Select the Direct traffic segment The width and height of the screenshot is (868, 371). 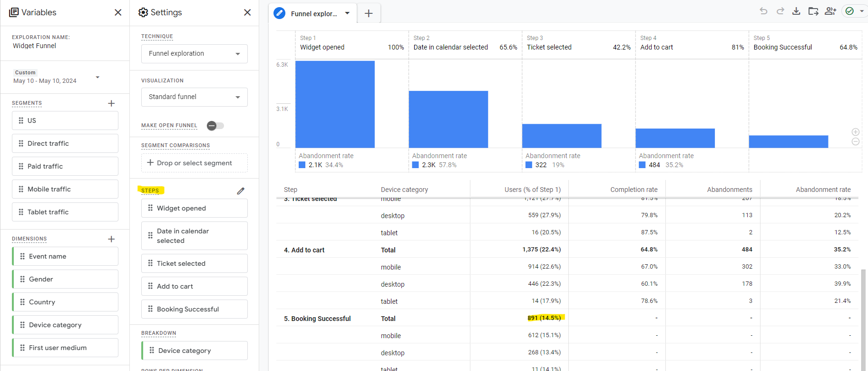point(65,143)
